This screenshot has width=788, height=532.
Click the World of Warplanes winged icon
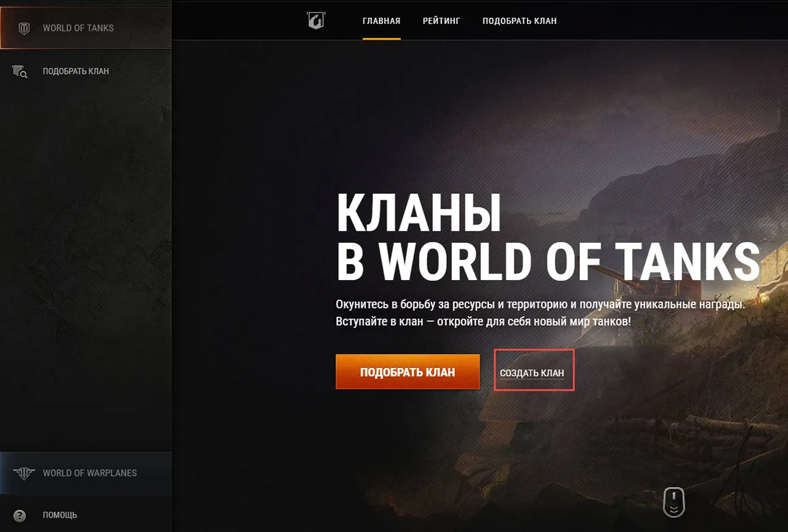(x=24, y=474)
